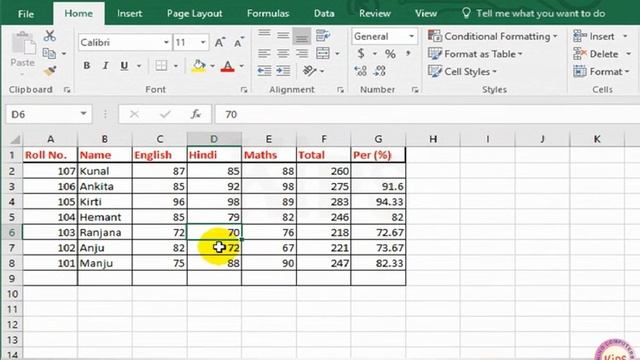Click Middle Align icon
This screenshot has height=360, width=640.
(x=283, y=36)
